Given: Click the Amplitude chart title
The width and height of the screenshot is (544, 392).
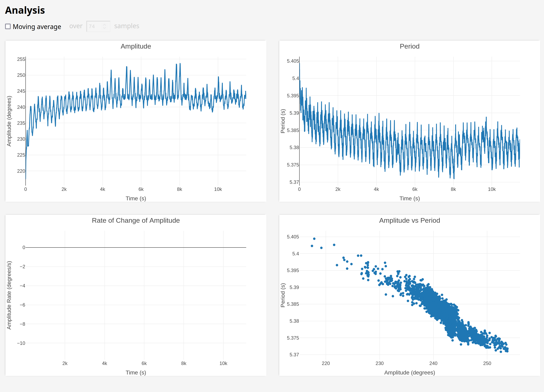Looking at the screenshot, I should click(136, 46).
